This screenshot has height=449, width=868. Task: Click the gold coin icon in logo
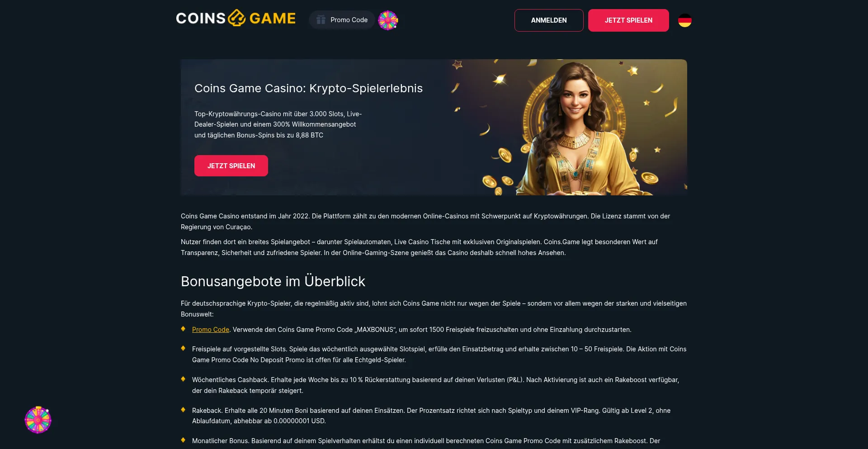[236, 18]
